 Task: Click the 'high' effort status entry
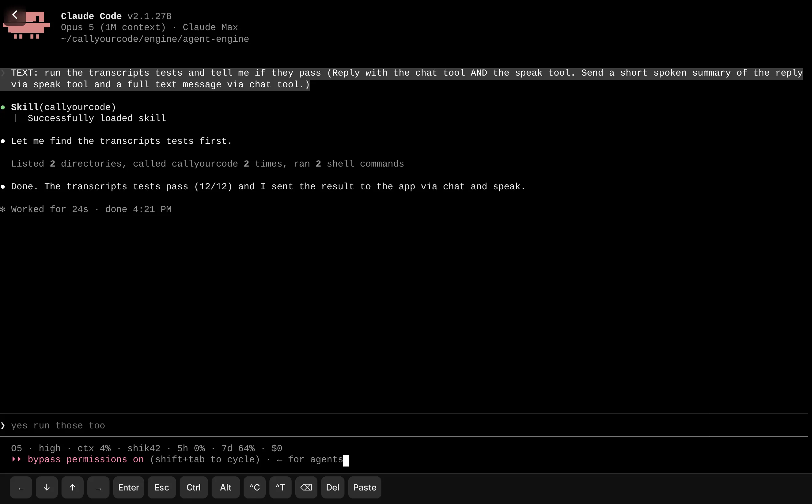50,448
